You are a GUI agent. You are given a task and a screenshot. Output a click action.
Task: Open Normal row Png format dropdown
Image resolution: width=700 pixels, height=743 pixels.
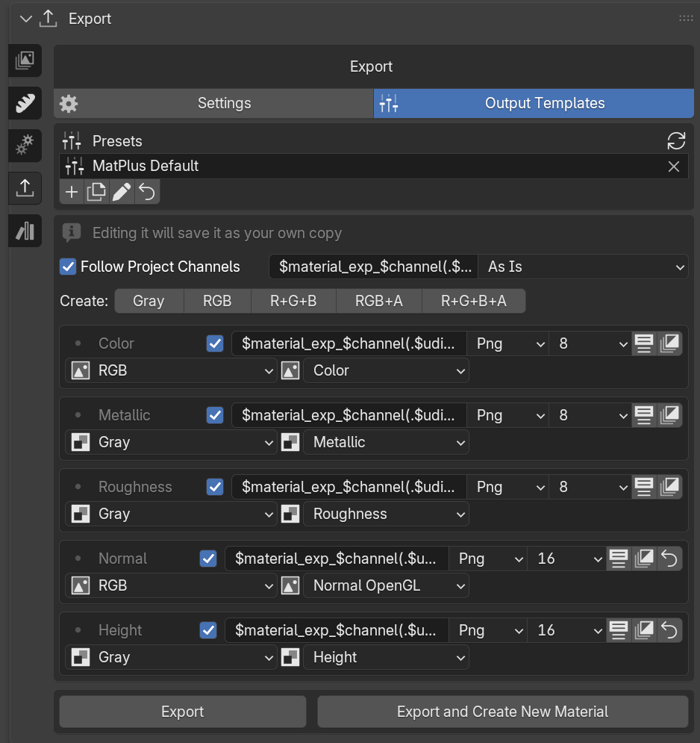pos(488,559)
